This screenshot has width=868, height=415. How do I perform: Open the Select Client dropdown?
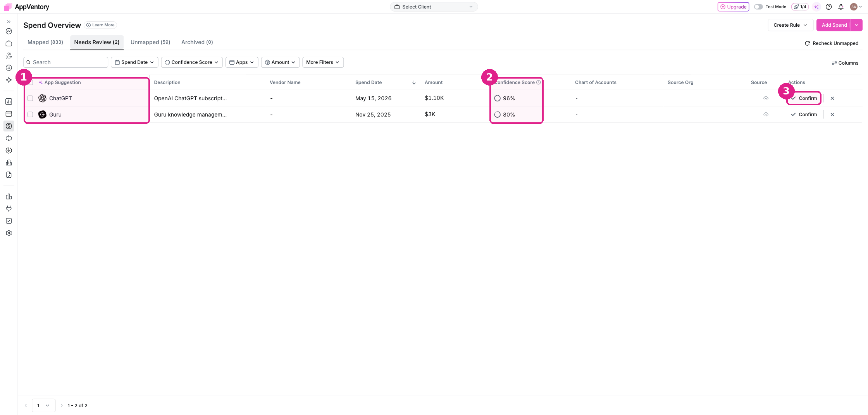click(434, 7)
